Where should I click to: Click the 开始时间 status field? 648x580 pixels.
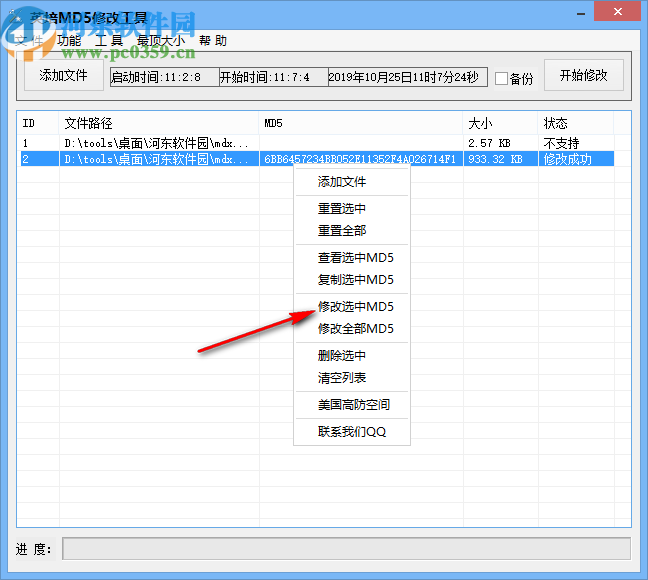[274, 77]
